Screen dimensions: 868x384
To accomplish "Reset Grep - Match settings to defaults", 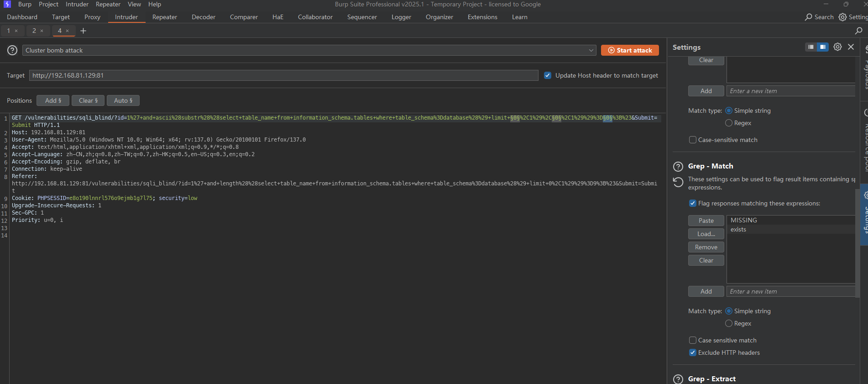I will coord(678,182).
